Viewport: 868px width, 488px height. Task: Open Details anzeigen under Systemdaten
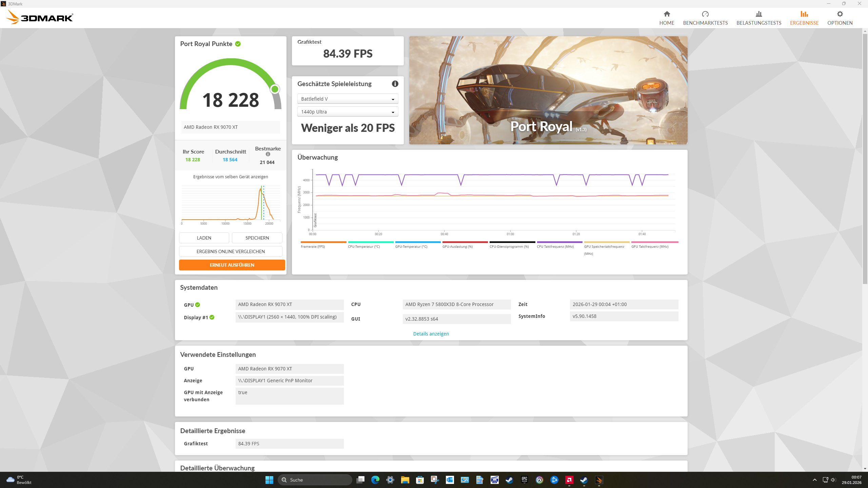coord(431,333)
